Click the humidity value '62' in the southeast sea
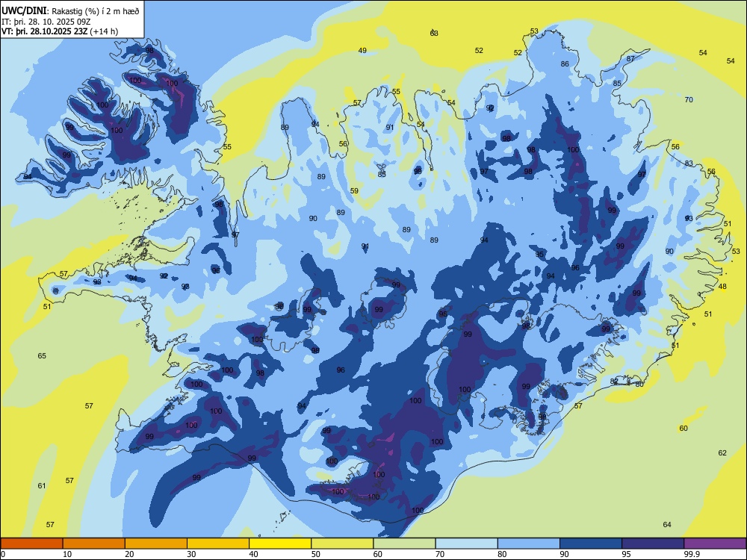This screenshot has width=747, height=560. coord(722,452)
